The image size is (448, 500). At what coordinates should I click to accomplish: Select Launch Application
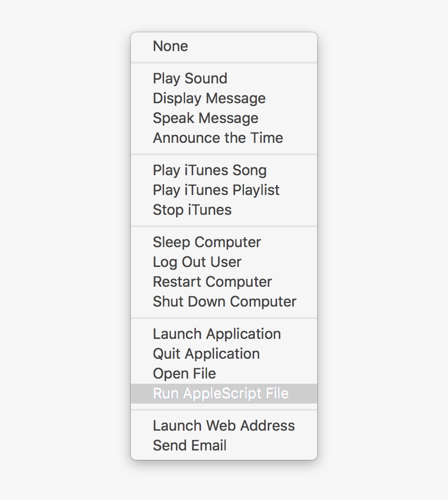(x=217, y=334)
